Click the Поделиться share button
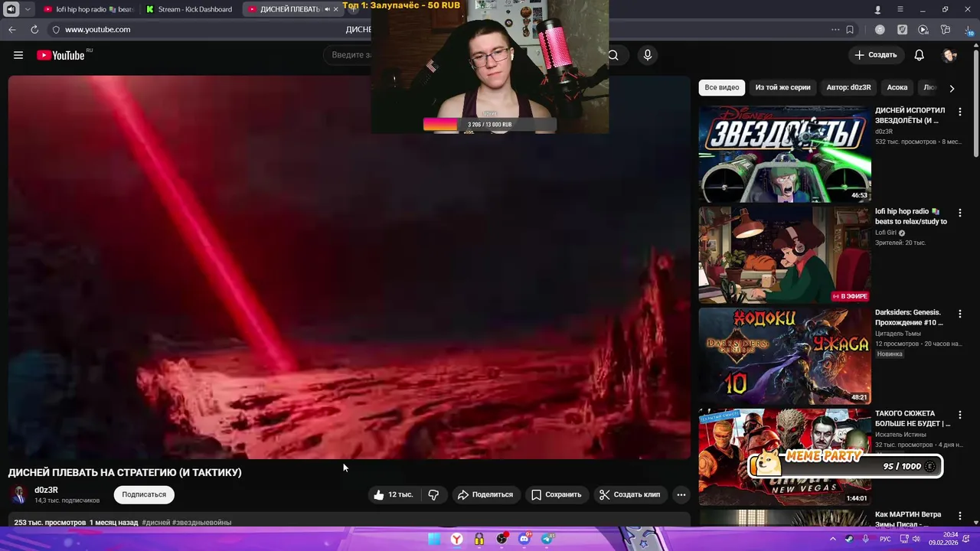This screenshot has height=551, width=980. [x=485, y=495]
